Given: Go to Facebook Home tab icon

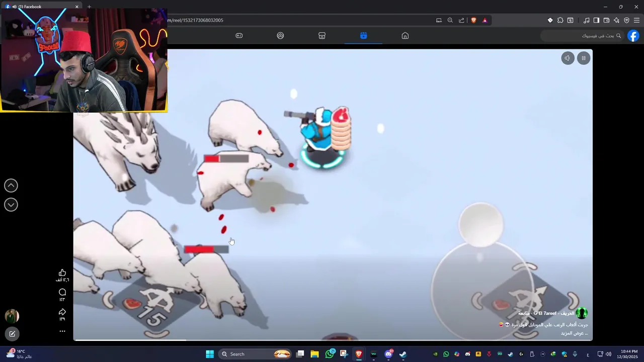Looking at the screenshot, I should click(405, 36).
